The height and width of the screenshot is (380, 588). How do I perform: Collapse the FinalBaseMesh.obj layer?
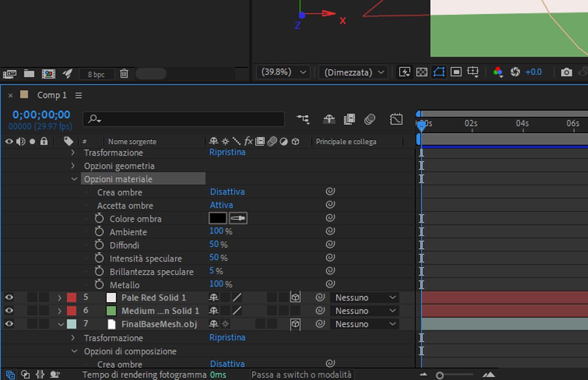point(61,324)
